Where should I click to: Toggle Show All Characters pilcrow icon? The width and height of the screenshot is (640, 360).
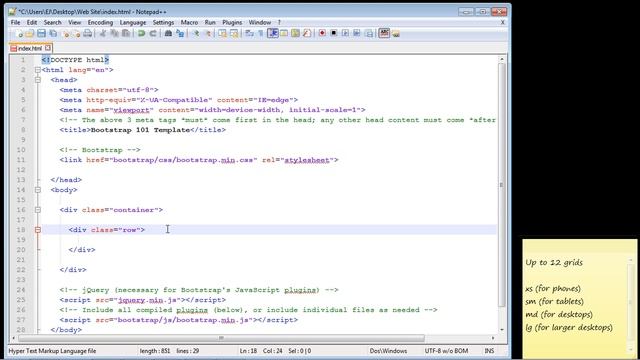[260, 33]
